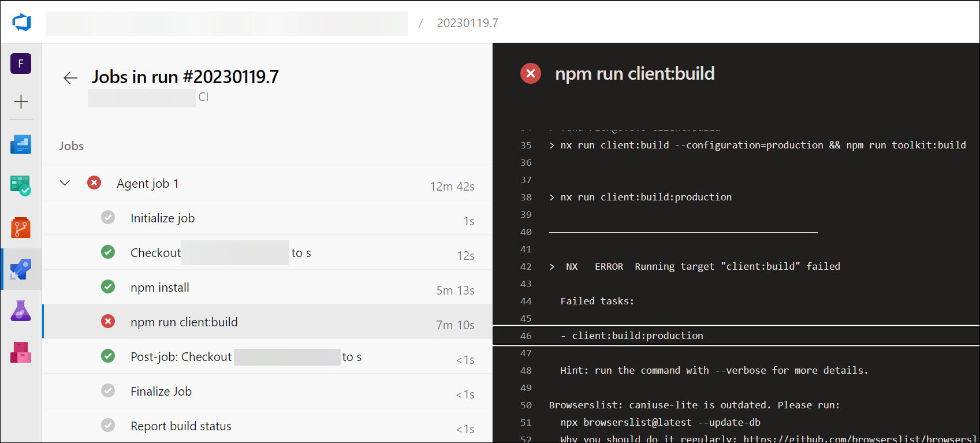Open the Finalize Job step
The image size is (980, 443).
coord(267,391)
